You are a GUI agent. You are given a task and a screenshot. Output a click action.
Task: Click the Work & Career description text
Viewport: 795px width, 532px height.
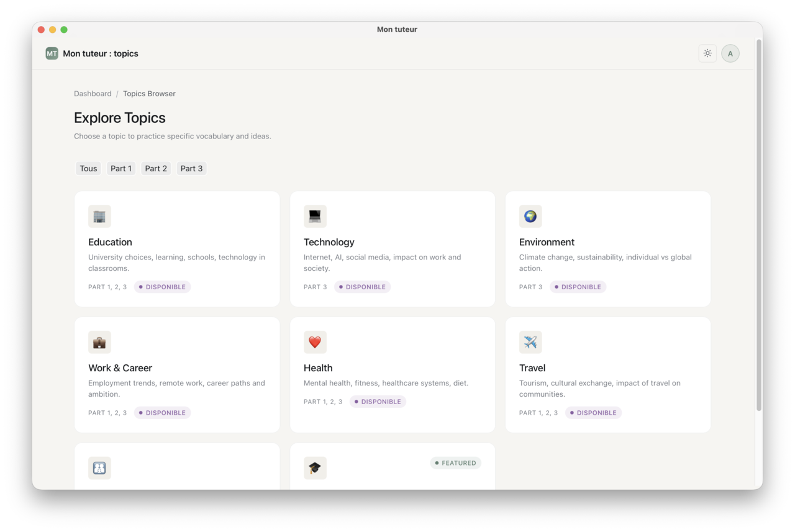click(x=177, y=389)
